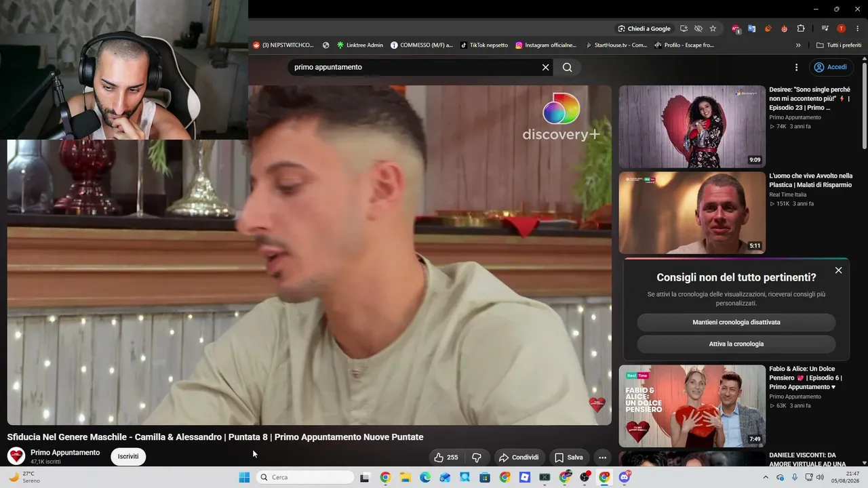This screenshot has height=488, width=868.
Task: Click the Accedi sign-in button
Action: 831,67
